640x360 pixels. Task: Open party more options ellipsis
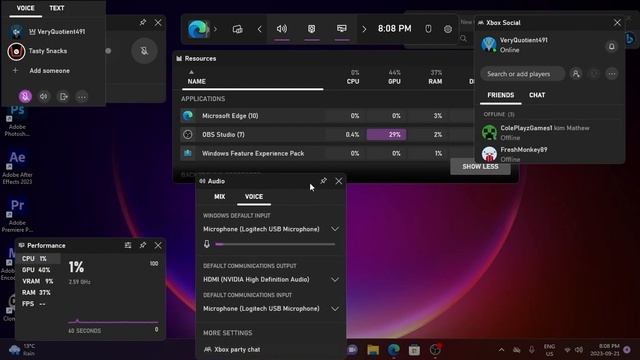click(82, 97)
